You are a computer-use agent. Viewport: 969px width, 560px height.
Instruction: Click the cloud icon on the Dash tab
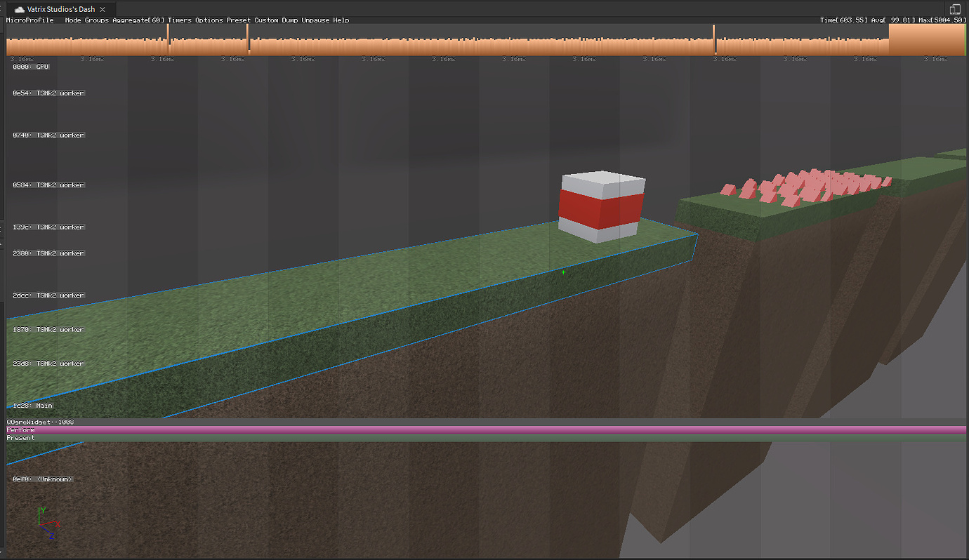[x=20, y=9]
